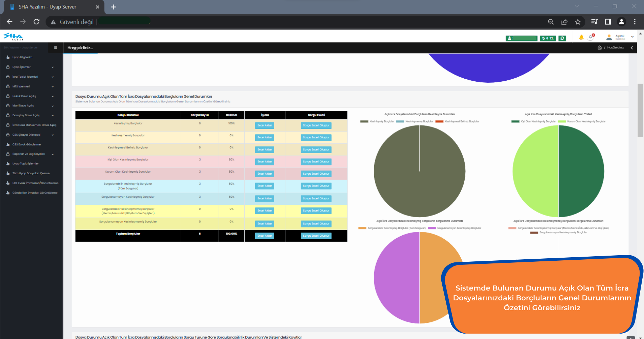The image size is (644, 339).
Task: Click the home icon in breadcrumb
Action: tap(600, 48)
